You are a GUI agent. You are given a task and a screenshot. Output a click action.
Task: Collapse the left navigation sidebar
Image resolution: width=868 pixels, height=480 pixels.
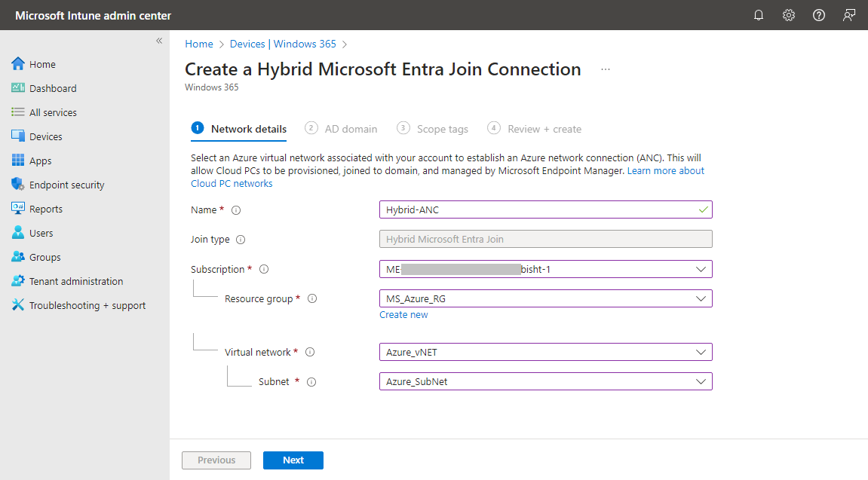(159, 41)
